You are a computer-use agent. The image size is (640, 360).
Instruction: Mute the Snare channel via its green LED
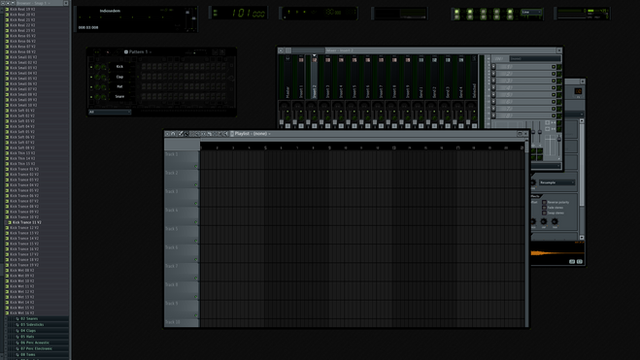[x=91, y=97]
